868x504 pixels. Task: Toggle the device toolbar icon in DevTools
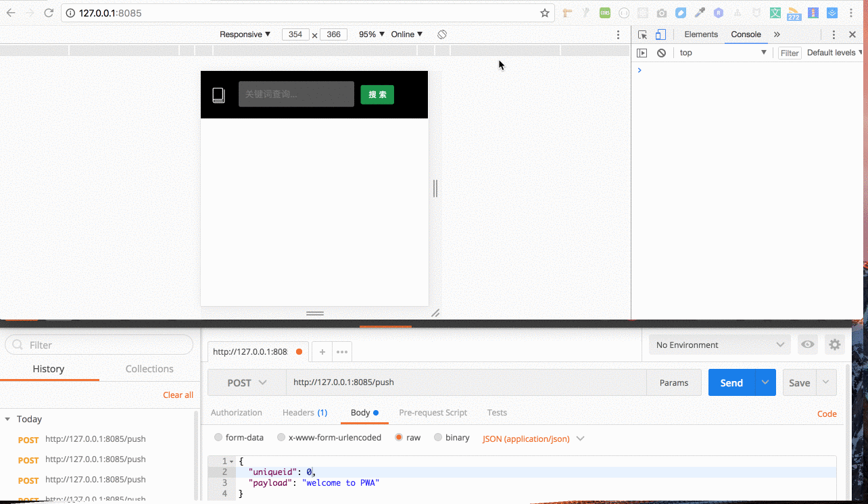660,34
